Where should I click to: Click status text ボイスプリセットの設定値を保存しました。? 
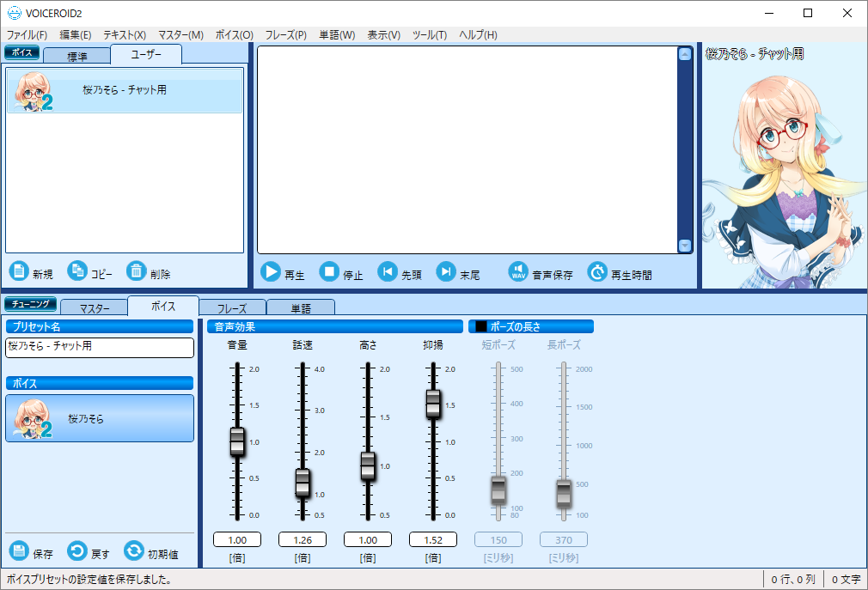pyautogui.click(x=89, y=580)
